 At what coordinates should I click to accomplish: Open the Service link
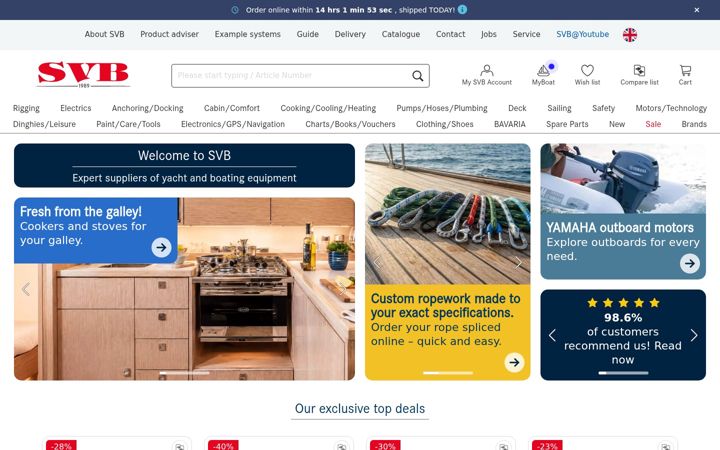[x=526, y=34]
